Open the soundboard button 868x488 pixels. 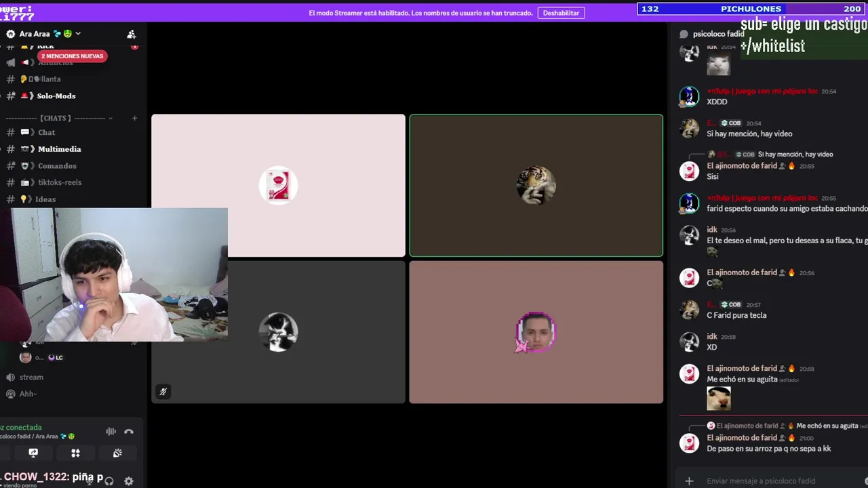pyautogui.click(x=117, y=453)
